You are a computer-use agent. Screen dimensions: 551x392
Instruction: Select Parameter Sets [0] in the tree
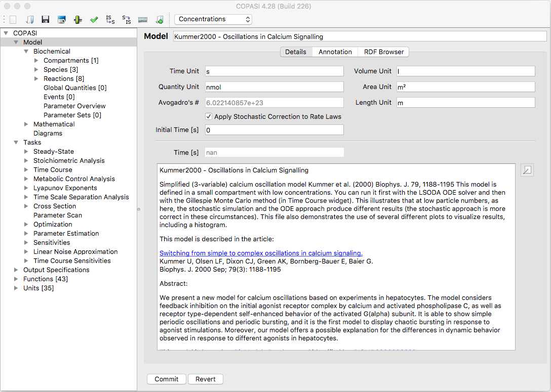click(x=72, y=115)
